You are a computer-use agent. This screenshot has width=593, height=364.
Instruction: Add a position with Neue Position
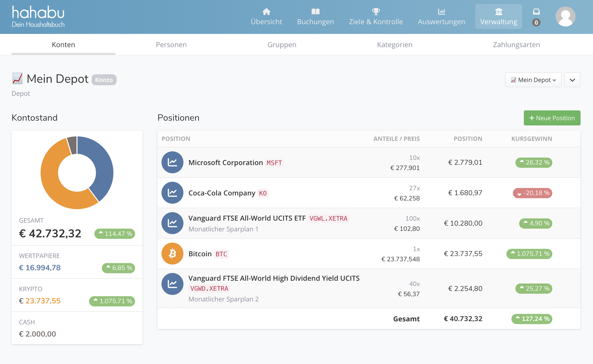[552, 118]
